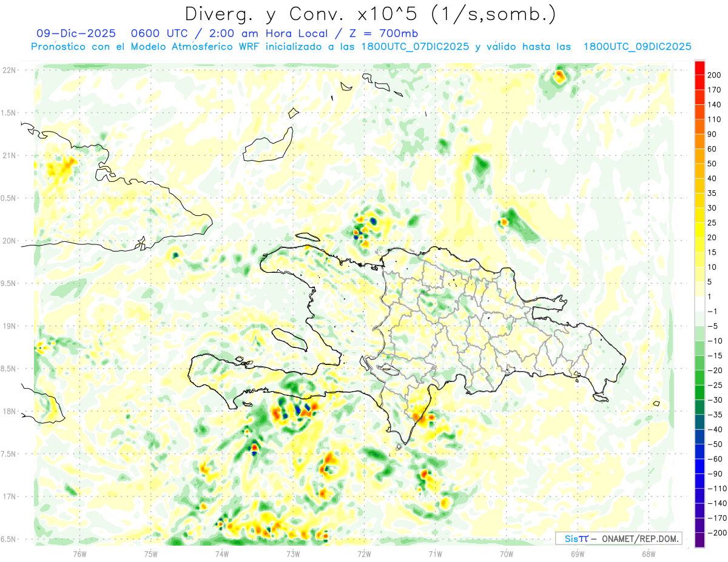Screen dimensions: 728x562
Task: Click the '17N' latitude label
Action: click(x=8, y=497)
